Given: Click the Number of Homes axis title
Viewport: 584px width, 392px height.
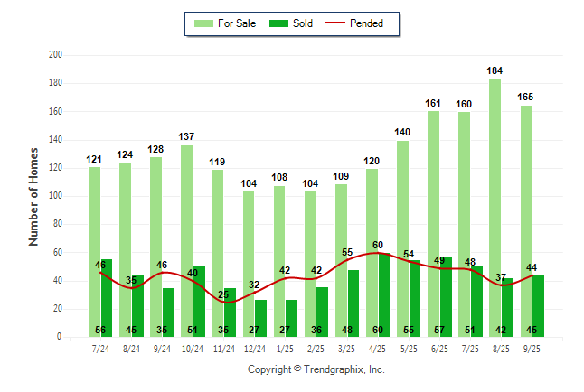Looking at the screenshot, I should 33,196.
